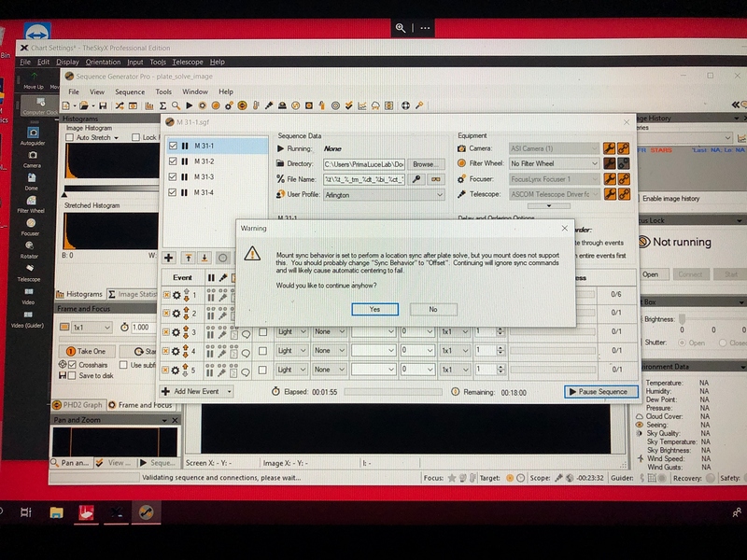Open the Light type dropdown on event 3

point(291,332)
